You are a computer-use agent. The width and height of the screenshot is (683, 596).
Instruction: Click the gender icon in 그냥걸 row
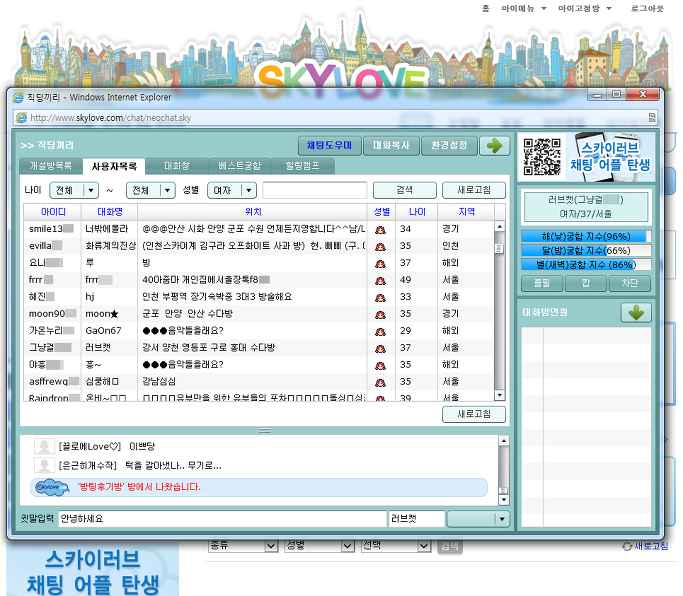coord(381,348)
